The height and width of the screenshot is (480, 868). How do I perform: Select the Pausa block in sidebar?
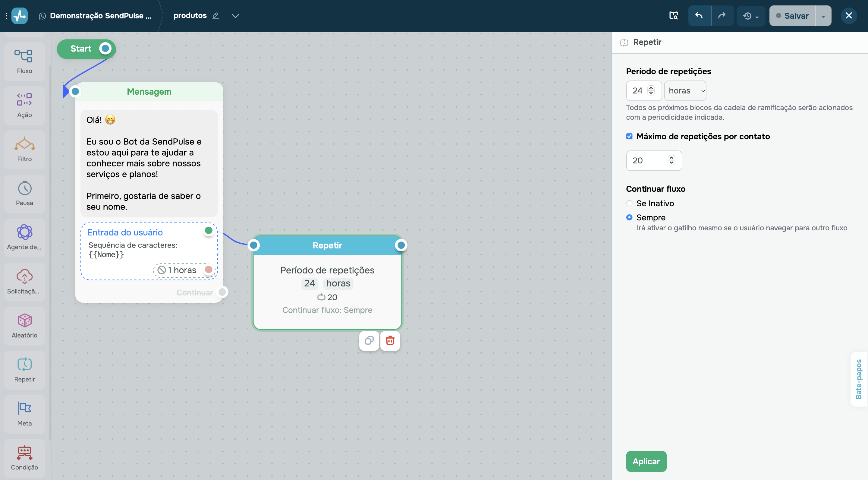(x=25, y=194)
